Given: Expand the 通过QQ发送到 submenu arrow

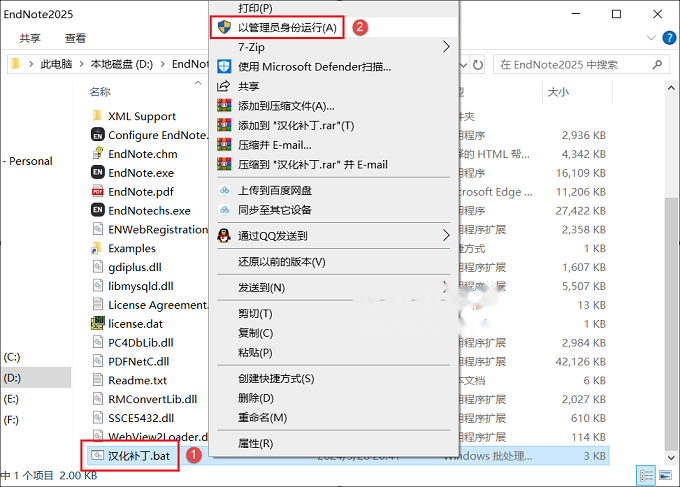Looking at the screenshot, I should coord(446,235).
